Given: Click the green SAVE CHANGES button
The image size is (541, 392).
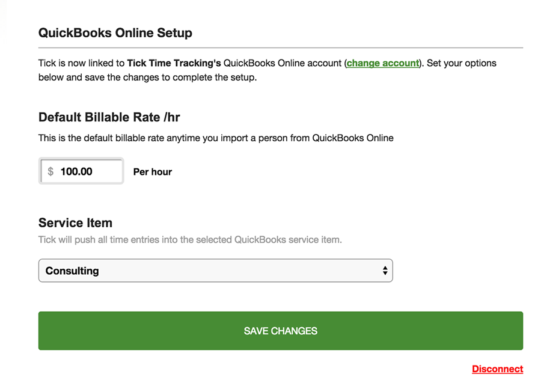Looking at the screenshot, I should [281, 331].
